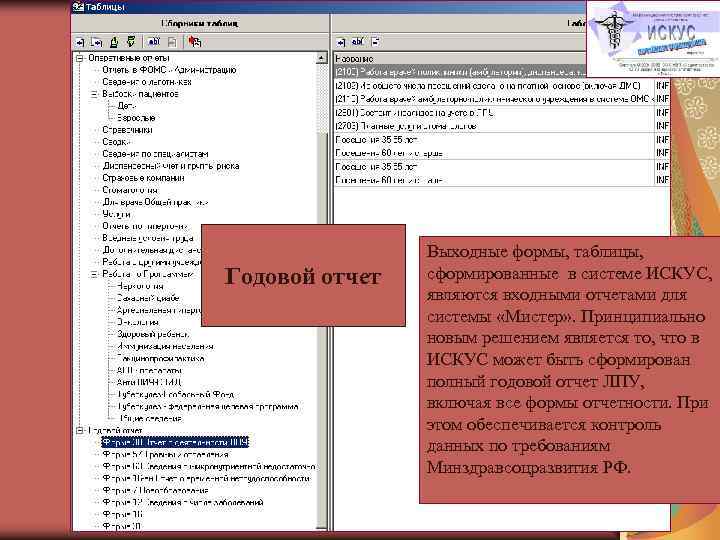Select highlighted Форма 30 Отчет о деятельности ЛПУ
This screenshot has height=540, width=720.
click(x=175, y=442)
